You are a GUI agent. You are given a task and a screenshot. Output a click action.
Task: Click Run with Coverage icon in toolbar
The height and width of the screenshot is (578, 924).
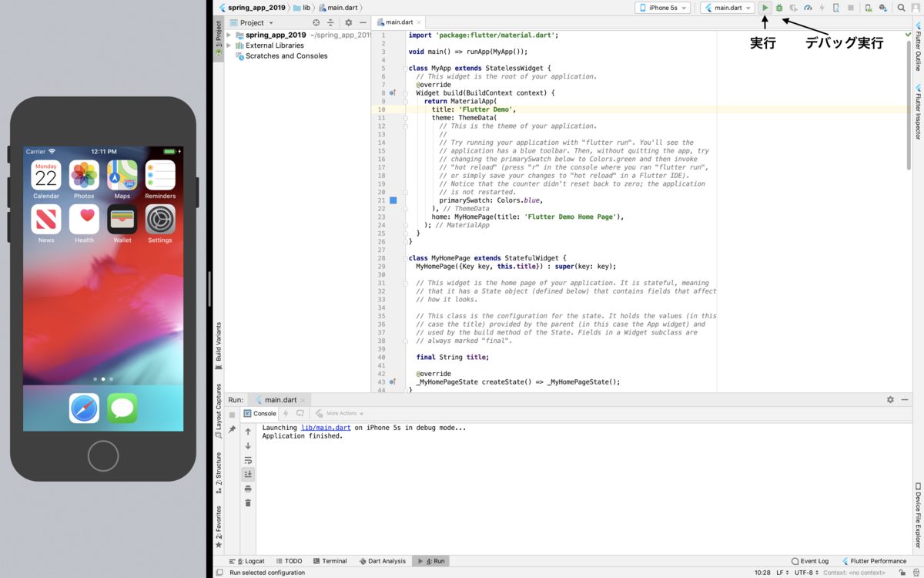pos(793,8)
